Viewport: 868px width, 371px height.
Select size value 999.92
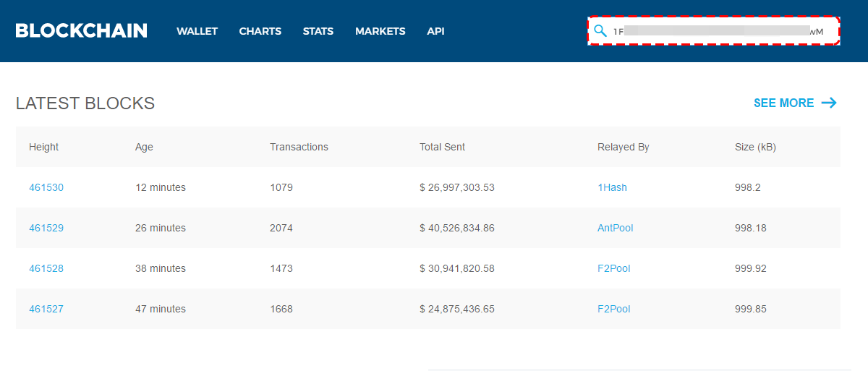coord(751,268)
